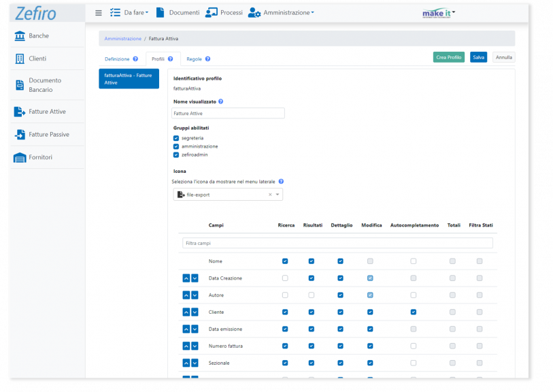Move Cliente field down
The width and height of the screenshot is (553, 392).
click(195, 312)
